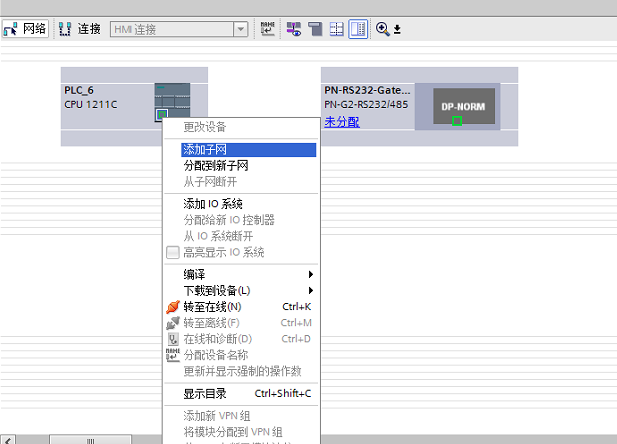Click the 连接 (Connections) mode button
Viewport: 617px width, 444px height.
80,29
